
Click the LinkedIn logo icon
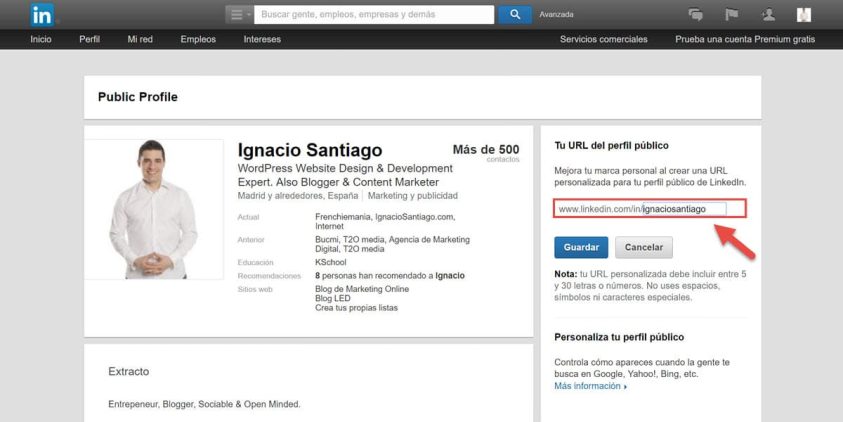(42, 15)
